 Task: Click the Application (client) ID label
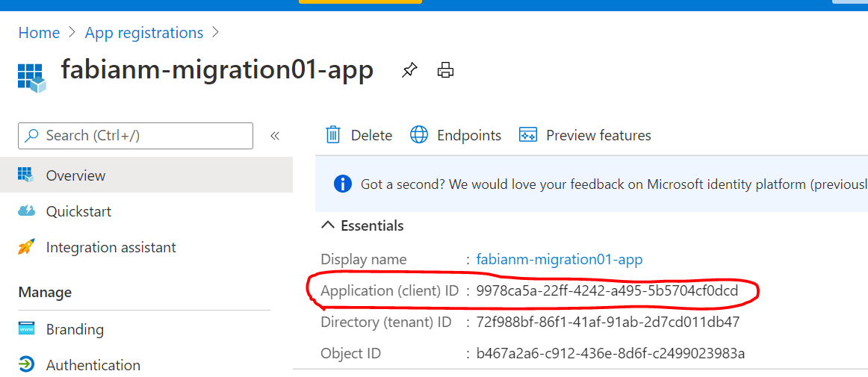390,290
